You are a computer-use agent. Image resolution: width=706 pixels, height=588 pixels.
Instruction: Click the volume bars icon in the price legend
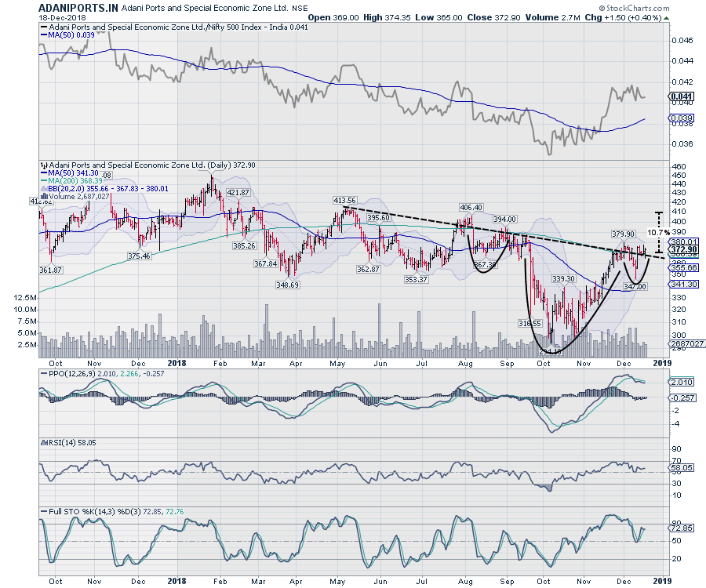(44, 197)
